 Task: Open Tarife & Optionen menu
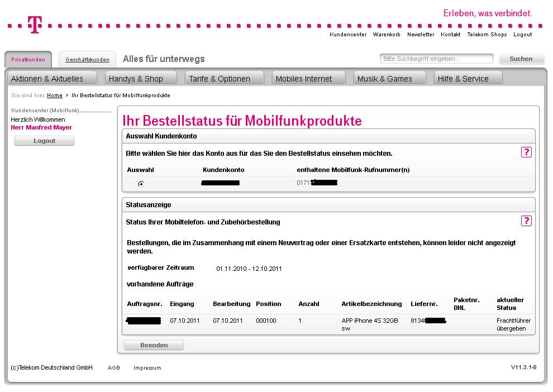click(219, 79)
